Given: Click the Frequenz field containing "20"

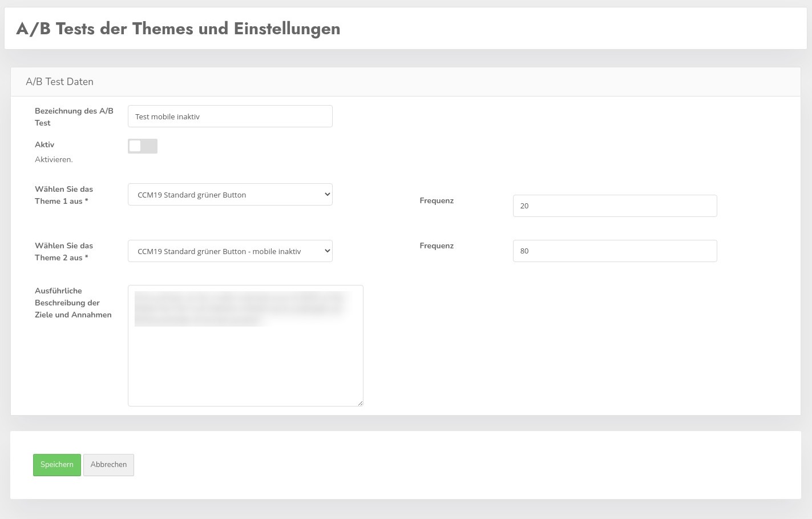Looking at the screenshot, I should 615,206.
